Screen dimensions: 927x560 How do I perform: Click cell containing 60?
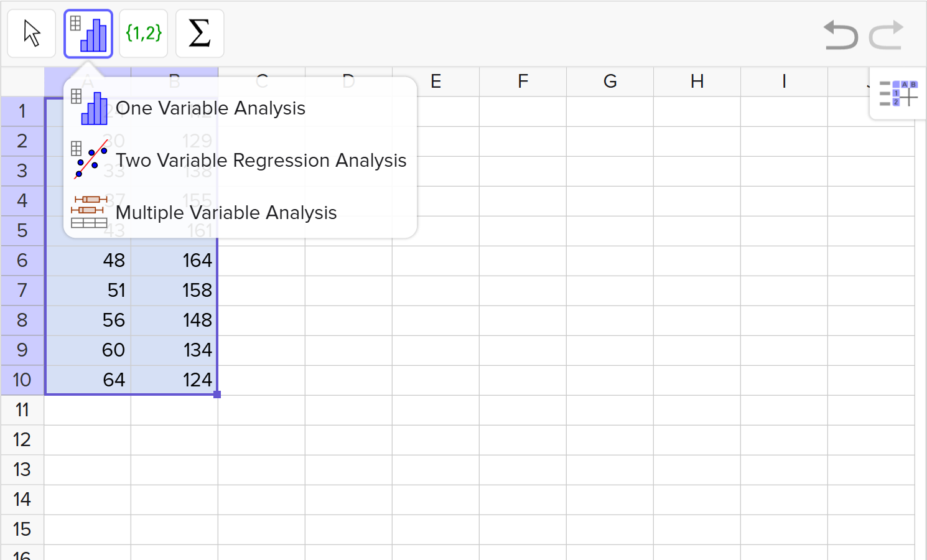88,350
